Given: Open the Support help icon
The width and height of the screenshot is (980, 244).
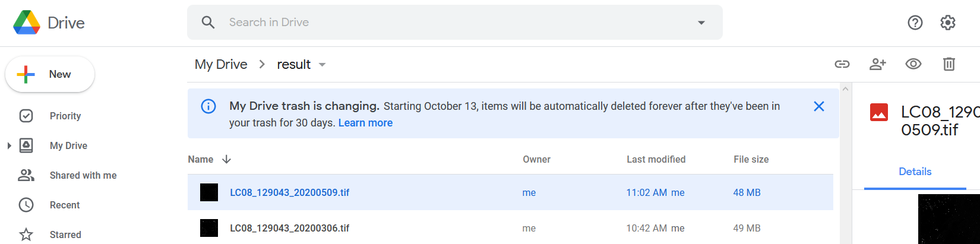Looking at the screenshot, I should click(915, 23).
